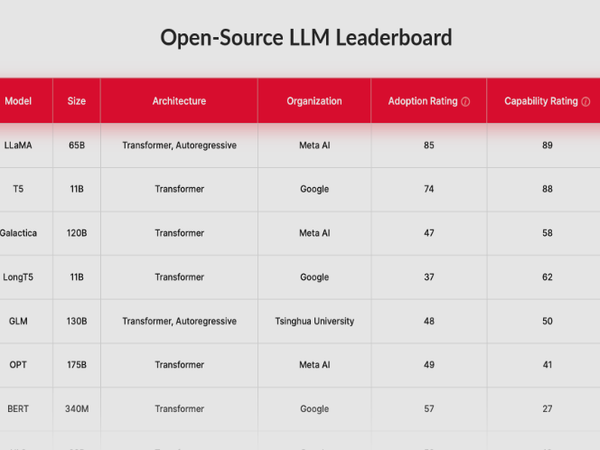Click the T5 row's Google cell
The width and height of the screenshot is (600, 450).
[x=314, y=189]
